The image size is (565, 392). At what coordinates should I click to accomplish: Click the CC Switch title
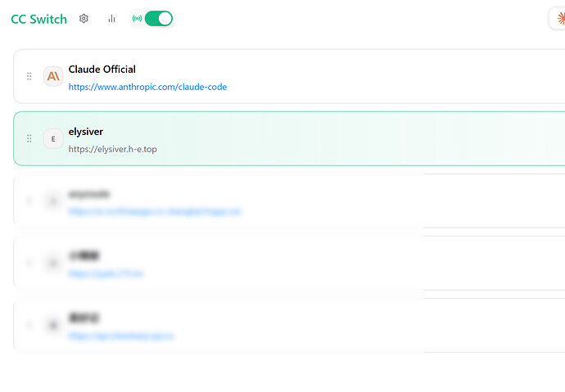39,19
